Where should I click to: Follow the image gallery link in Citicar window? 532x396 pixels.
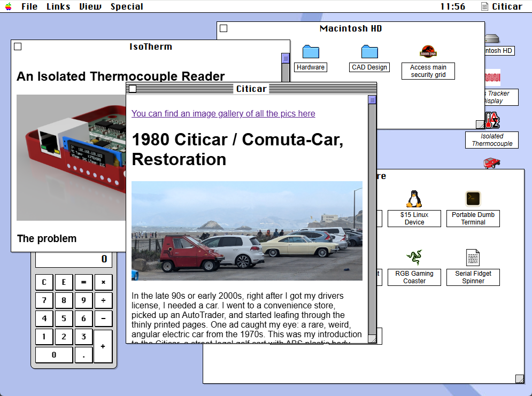223,114
